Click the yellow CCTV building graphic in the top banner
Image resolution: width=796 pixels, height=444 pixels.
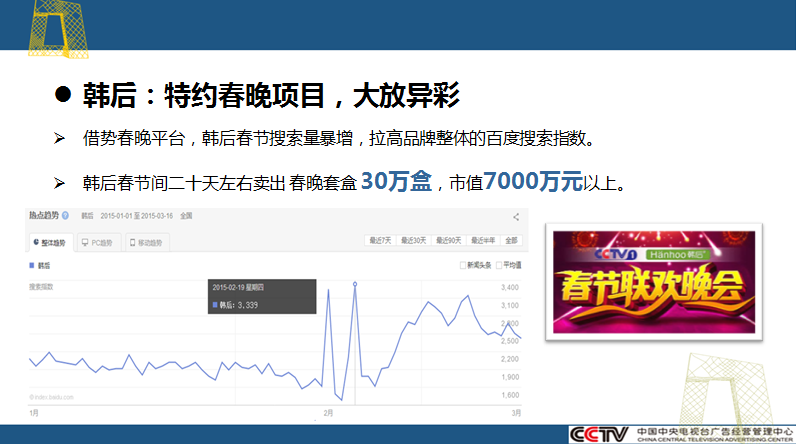click(x=57, y=29)
